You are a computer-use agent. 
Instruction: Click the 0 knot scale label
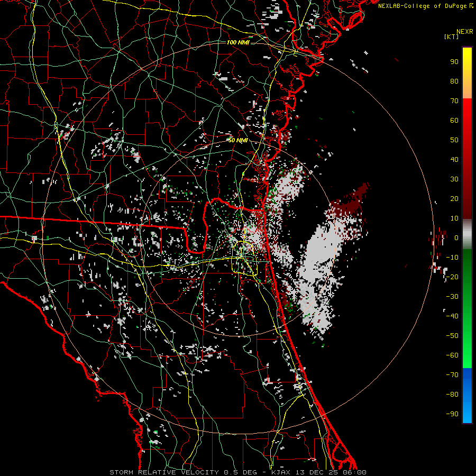[456, 237]
